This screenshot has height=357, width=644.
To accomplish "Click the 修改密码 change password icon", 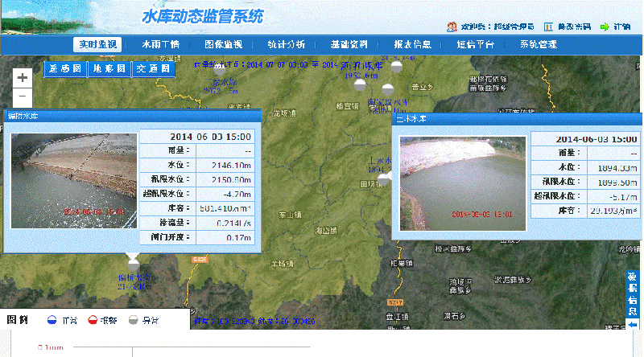I will pos(549,27).
